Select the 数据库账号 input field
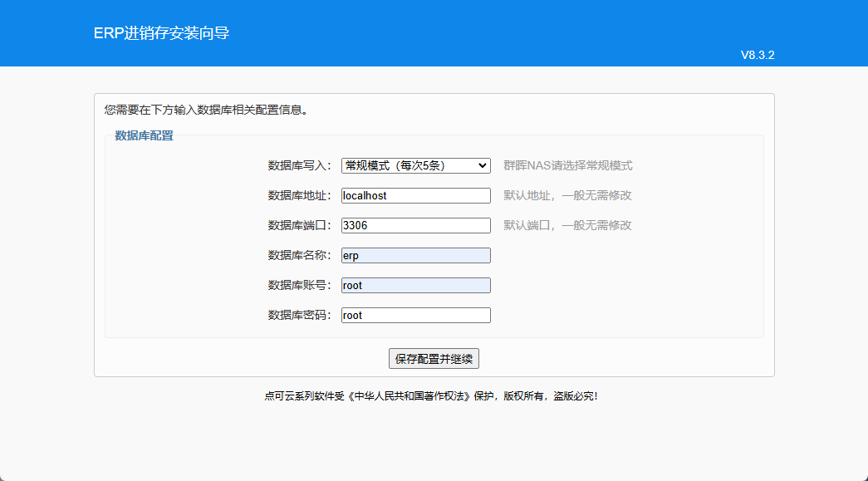 415,285
